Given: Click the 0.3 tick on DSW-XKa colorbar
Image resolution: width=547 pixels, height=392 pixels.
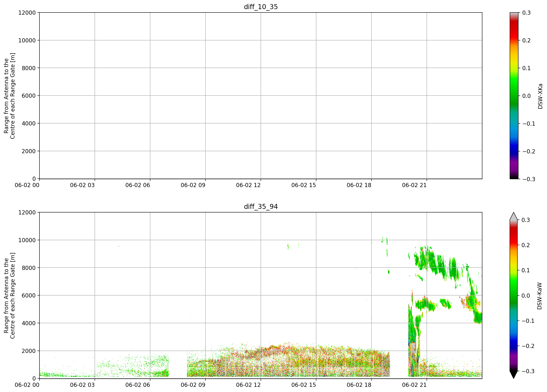Looking at the screenshot, I should 527,12.
